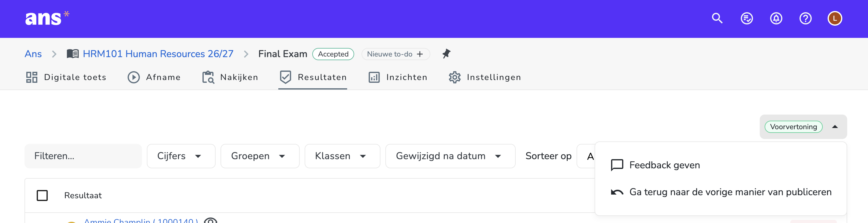The image size is (868, 223).
Task: Open HRM101 Human Resources 26/27 course link
Action: pyautogui.click(x=158, y=54)
